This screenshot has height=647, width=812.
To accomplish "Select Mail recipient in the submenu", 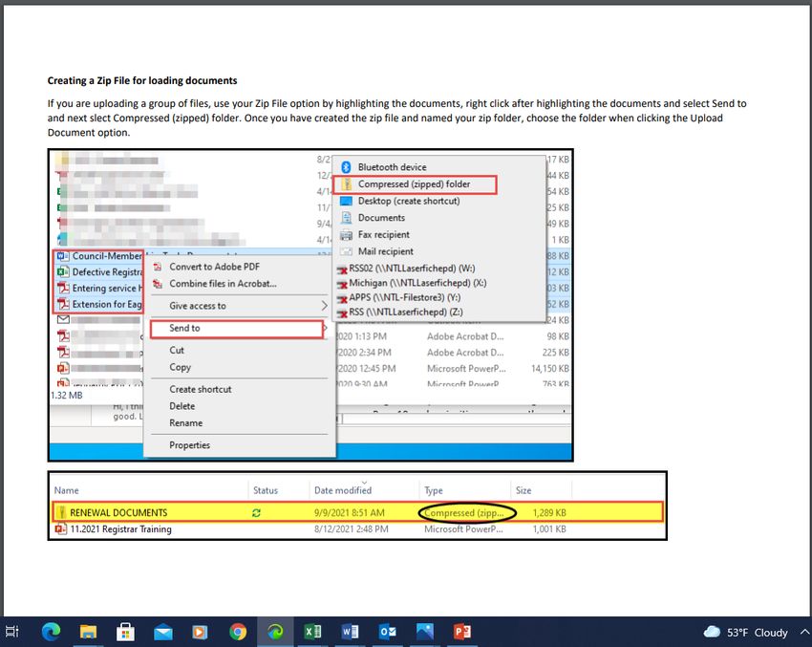I will click(385, 251).
